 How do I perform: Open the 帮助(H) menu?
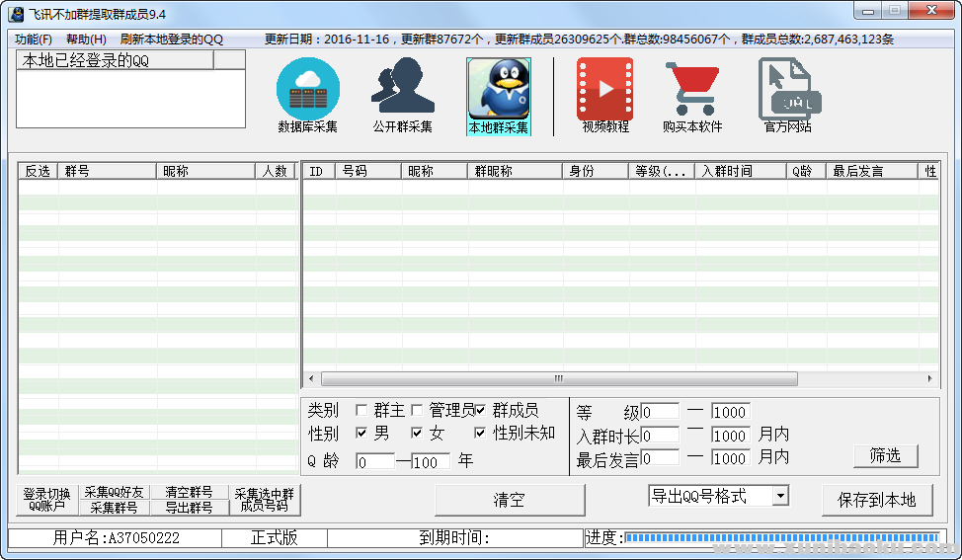click(x=86, y=40)
